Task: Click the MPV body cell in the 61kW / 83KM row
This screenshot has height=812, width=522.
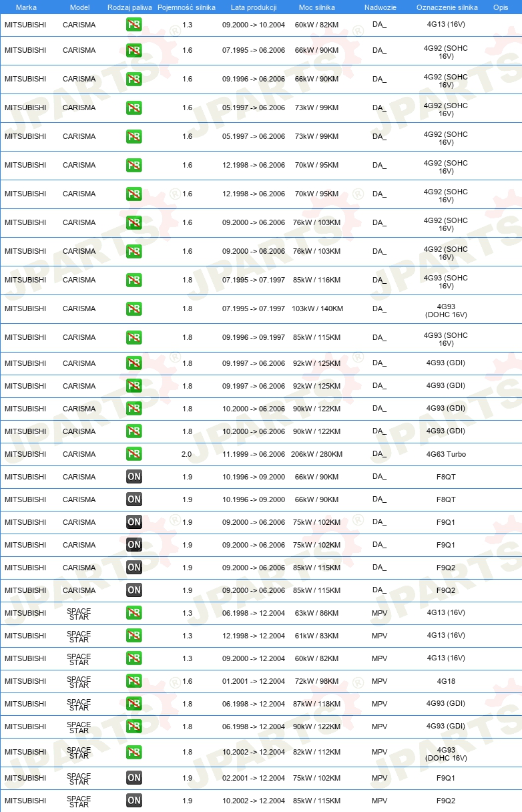Action: [379, 636]
